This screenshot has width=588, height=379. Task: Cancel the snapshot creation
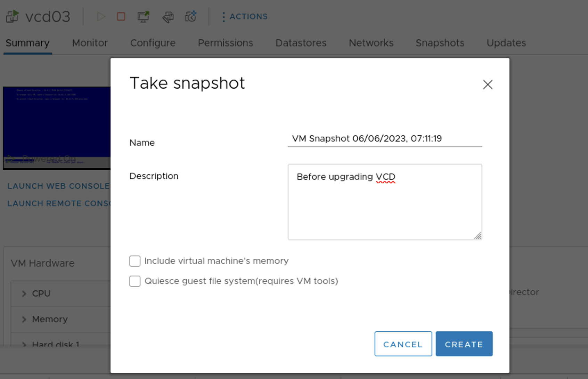click(403, 344)
